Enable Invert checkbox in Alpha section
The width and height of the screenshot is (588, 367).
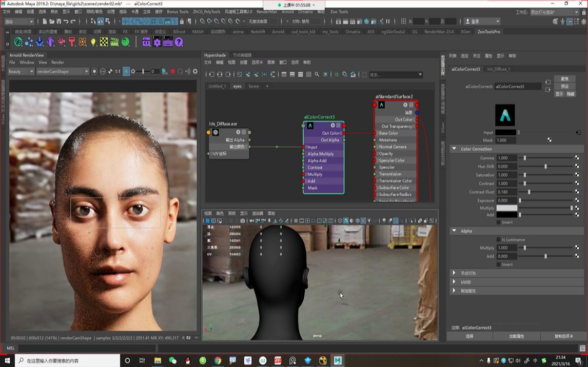click(x=499, y=264)
